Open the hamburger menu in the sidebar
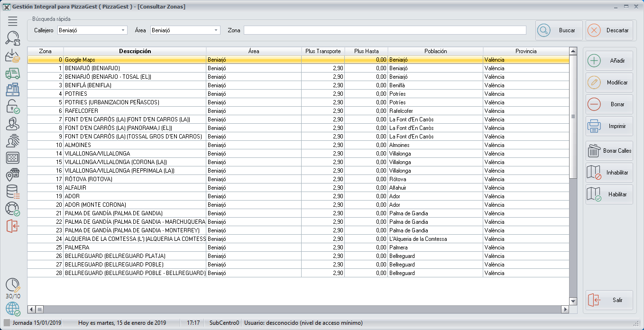 point(13,20)
